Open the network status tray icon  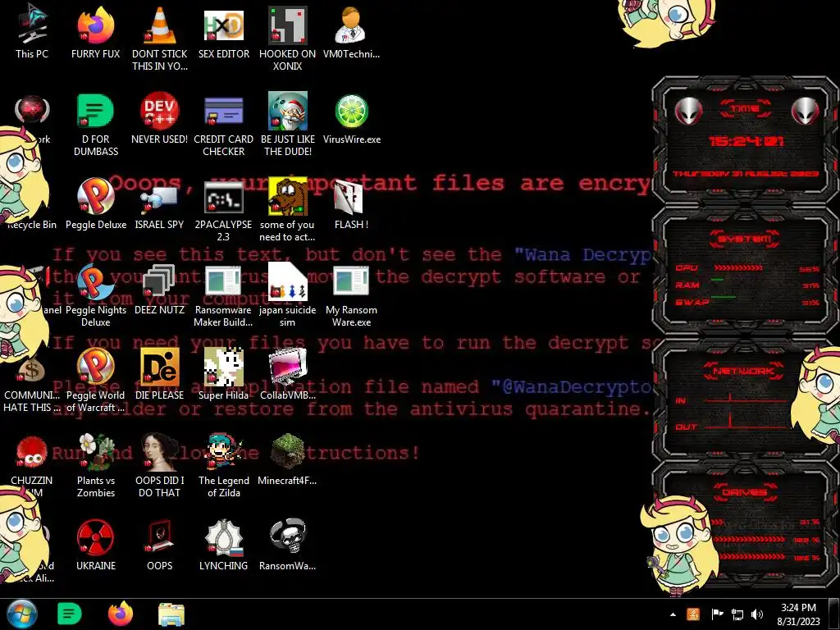(x=737, y=614)
